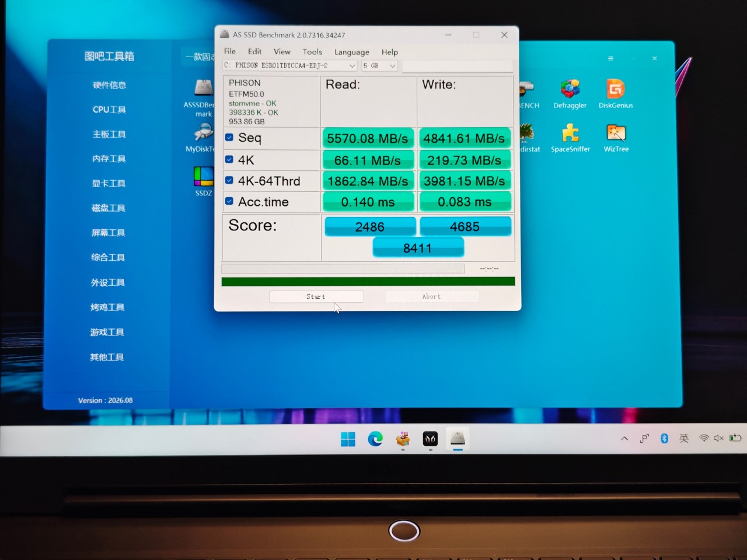Open the Language menu
Screen dimensions: 747x560
coord(352,52)
